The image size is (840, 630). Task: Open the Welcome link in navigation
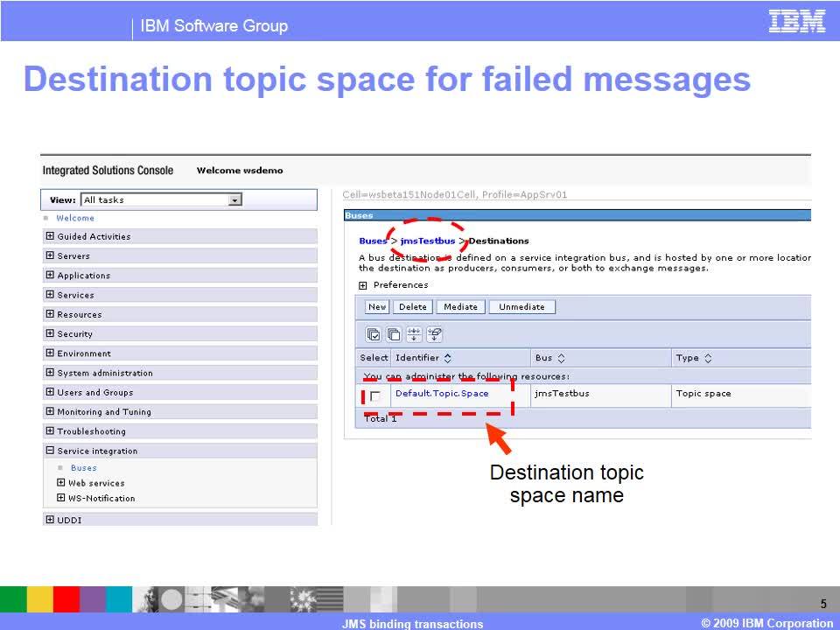tap(75, 218)
